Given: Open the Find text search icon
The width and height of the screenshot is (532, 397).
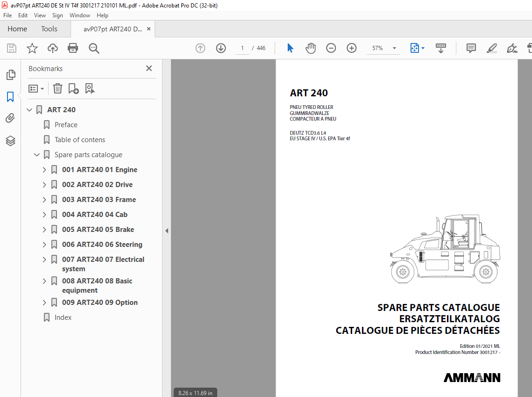Looking at the screenshot, I should (94, 48).
